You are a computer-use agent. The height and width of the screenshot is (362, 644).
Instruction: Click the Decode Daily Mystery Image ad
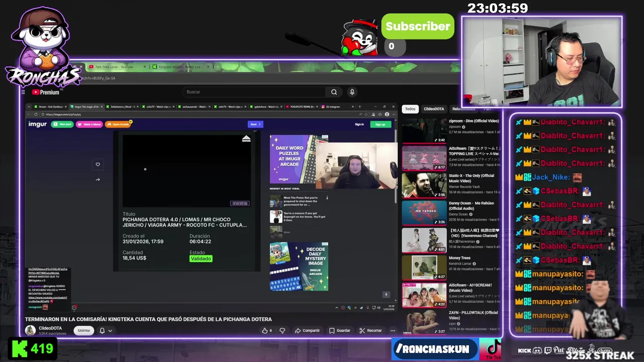point(299,266)
